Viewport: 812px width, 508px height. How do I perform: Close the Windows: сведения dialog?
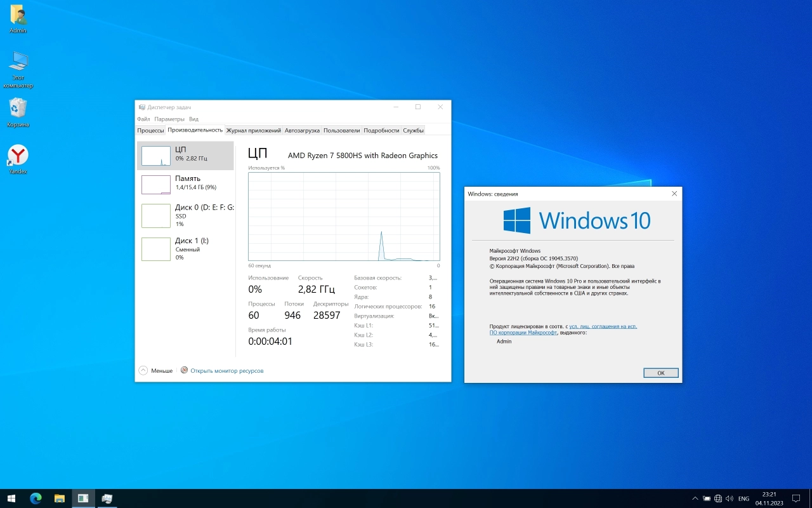[674, 193]
